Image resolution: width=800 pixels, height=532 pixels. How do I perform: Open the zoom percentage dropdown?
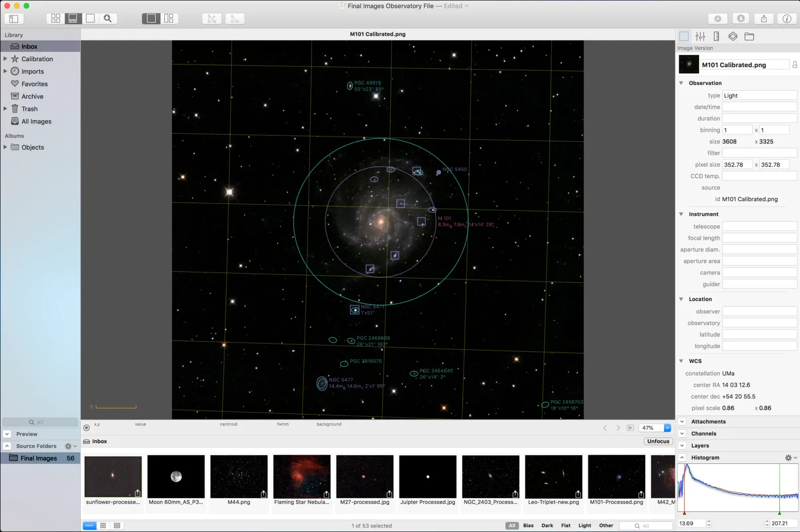(x=667, y=428)
